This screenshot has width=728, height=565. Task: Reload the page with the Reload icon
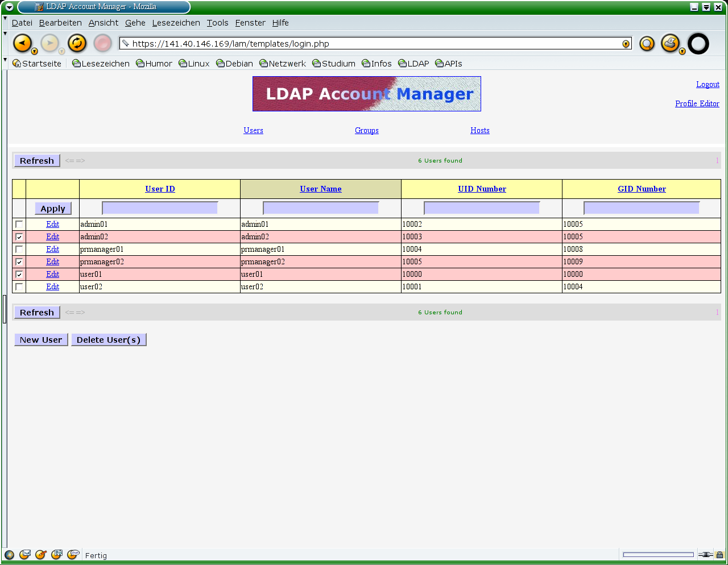pos(77,43)
